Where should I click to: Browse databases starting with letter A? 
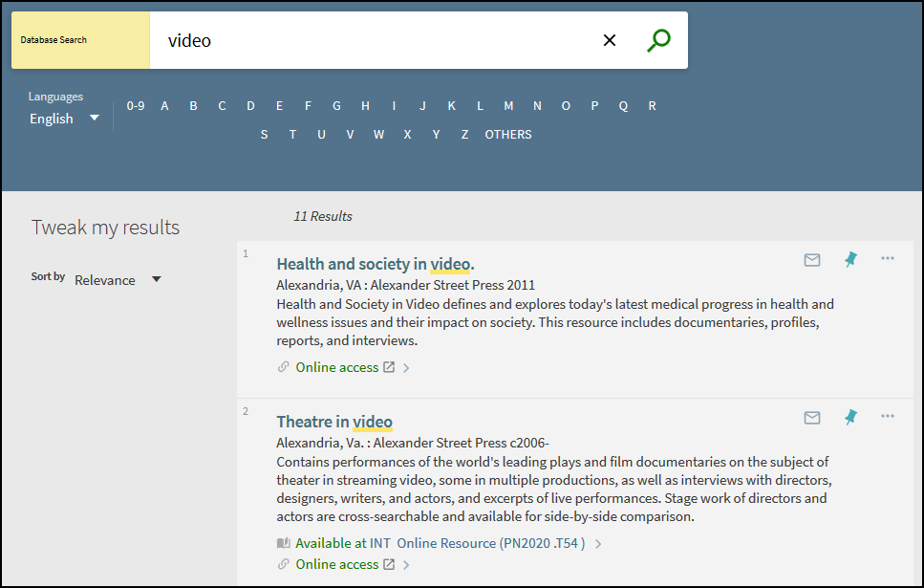click(164, 106)
